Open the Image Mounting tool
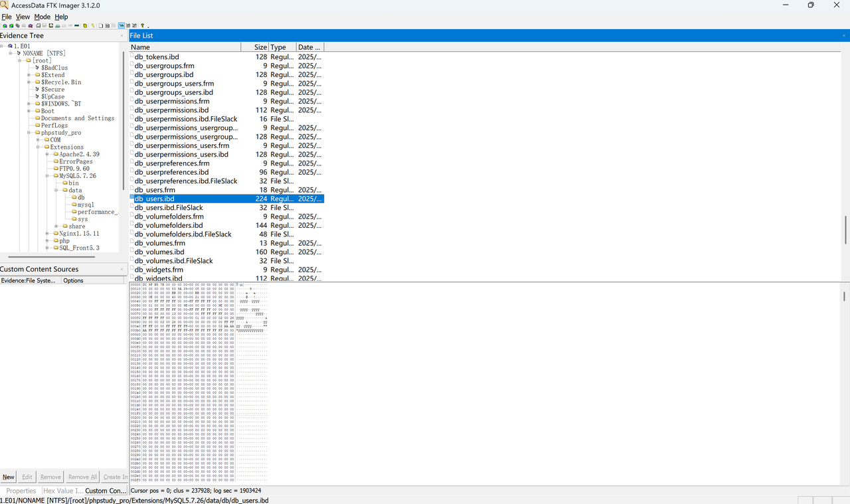Image resolution: width=850 pixels, height=504 pixels. (17, 26)
